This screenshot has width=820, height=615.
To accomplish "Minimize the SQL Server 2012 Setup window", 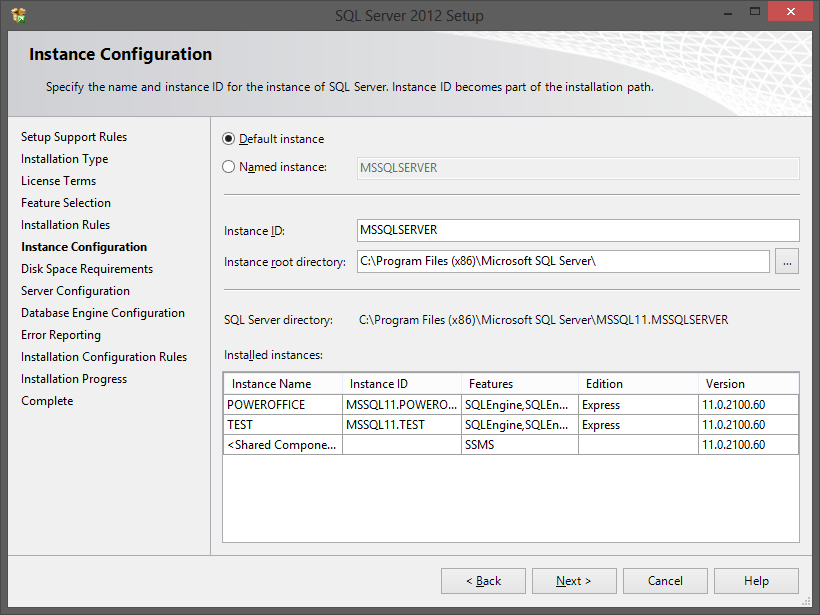I will point(727,13).
